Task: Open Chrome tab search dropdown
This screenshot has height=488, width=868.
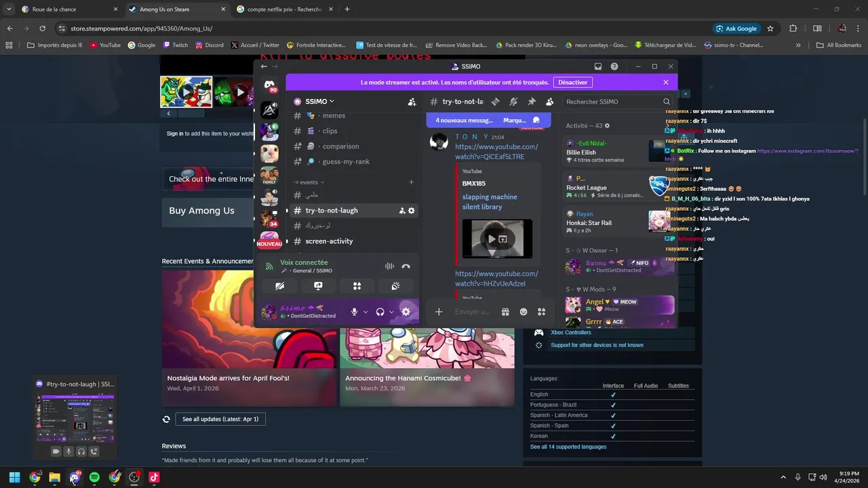Action: pos(9,9)
